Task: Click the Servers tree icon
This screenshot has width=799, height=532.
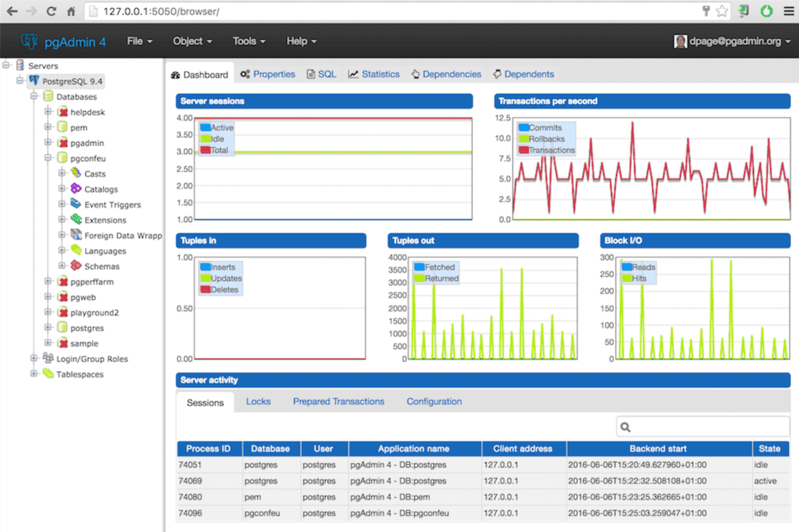Action: pyautogui.click(x=20, y=65)
